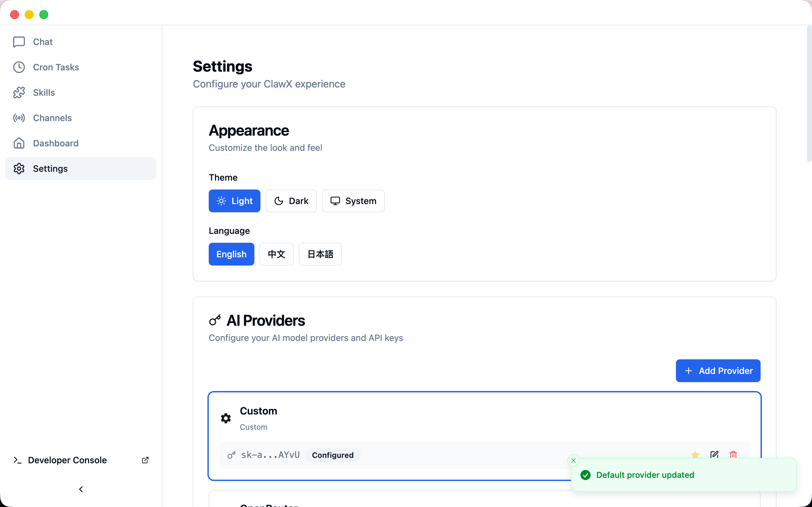Choose the Light theme
The image size is (812, 507).
tap(234, 201)
